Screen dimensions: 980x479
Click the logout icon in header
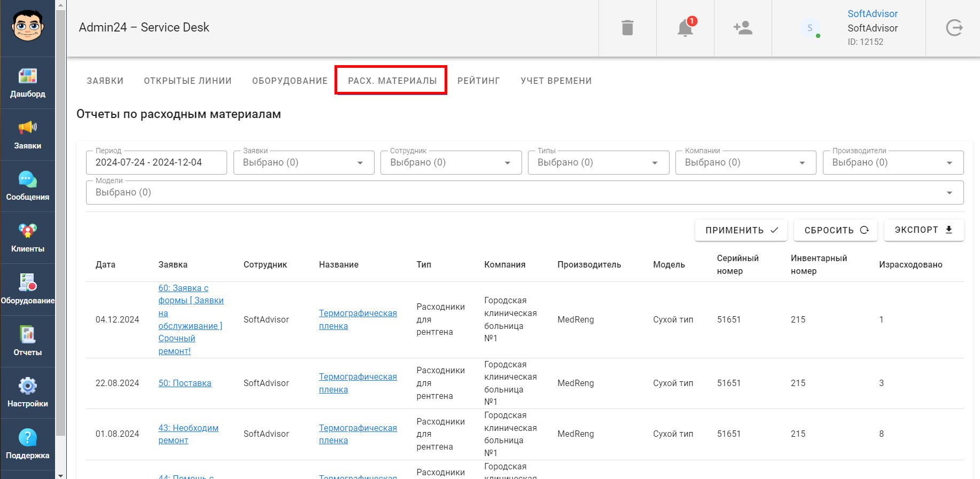[x=954, y=28]
